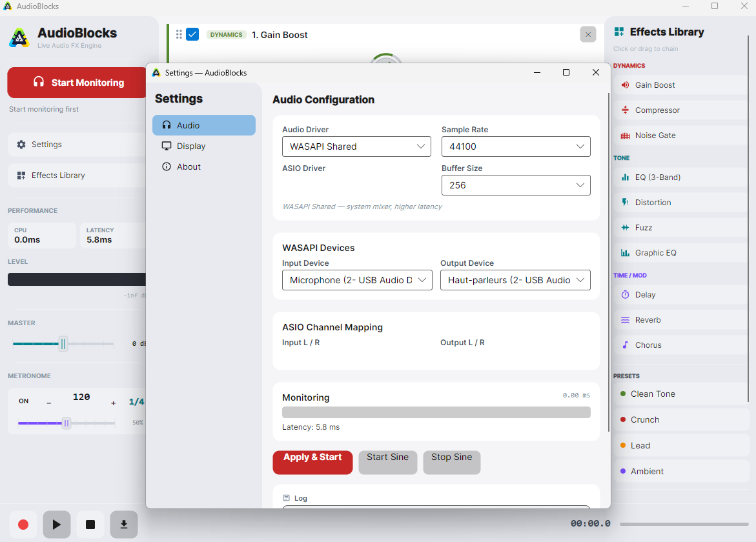Screen dimensions: 756x542
Task: Click the Start Monitoring button
Action: click(x=77, y=83)
